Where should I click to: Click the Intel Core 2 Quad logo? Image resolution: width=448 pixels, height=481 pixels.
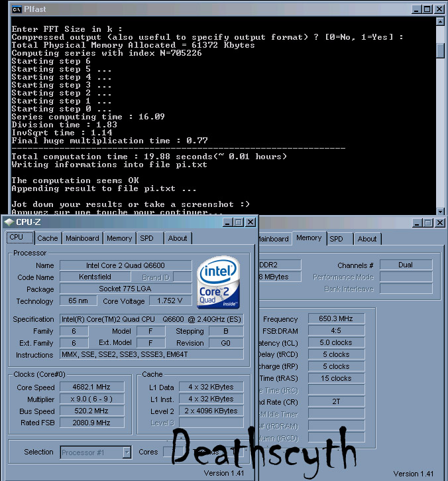[218, 282]
